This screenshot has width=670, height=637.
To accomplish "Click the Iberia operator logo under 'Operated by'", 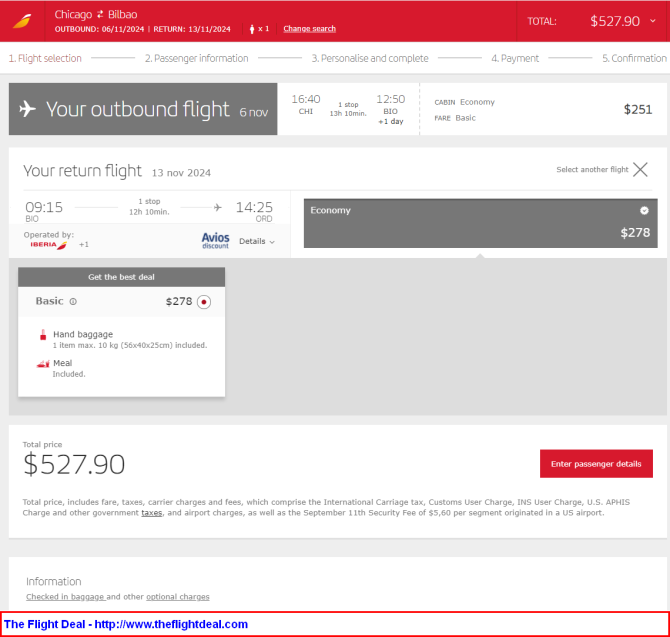I will [x=49, y=245].
